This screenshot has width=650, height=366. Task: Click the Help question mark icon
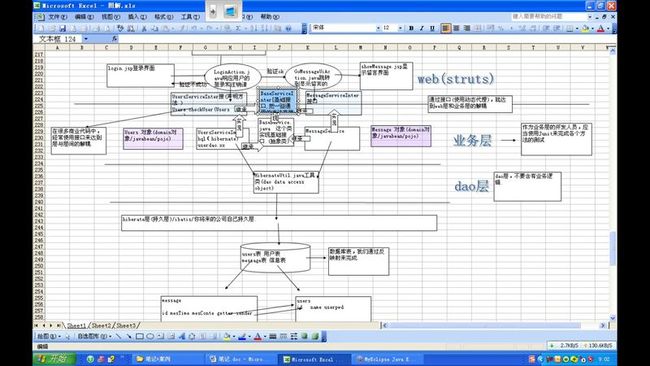pos(288,28)
